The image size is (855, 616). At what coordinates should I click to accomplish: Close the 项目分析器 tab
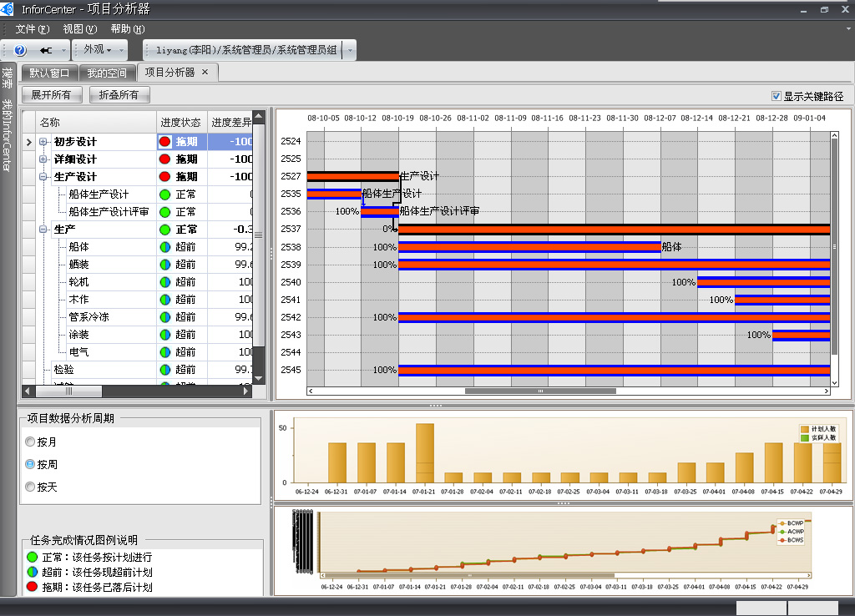(205, 72)
